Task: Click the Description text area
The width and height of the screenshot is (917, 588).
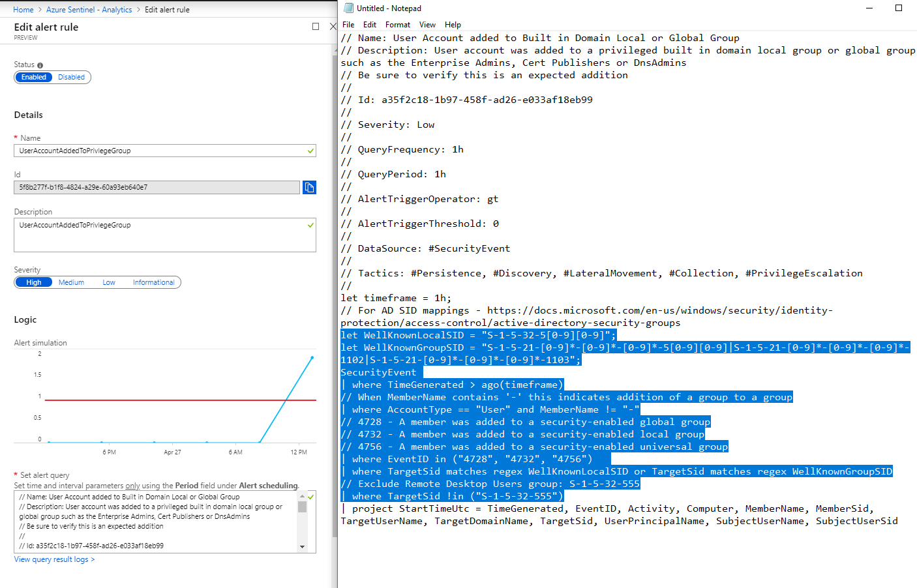Action: [165, 235]
